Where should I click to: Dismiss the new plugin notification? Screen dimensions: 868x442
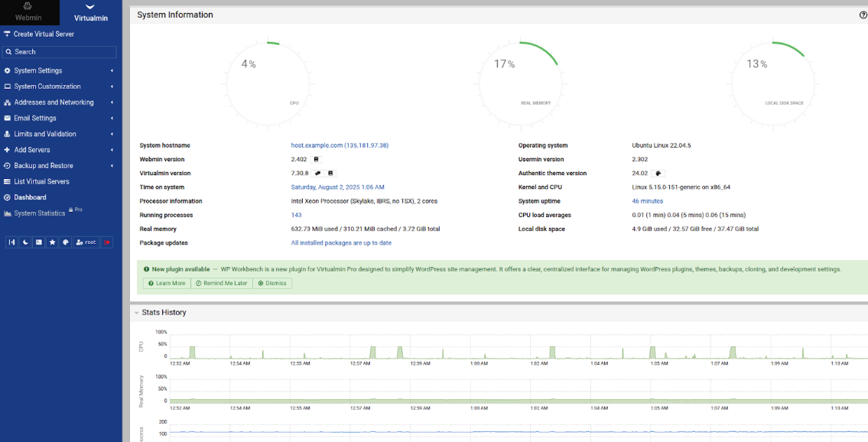(272, 283)
